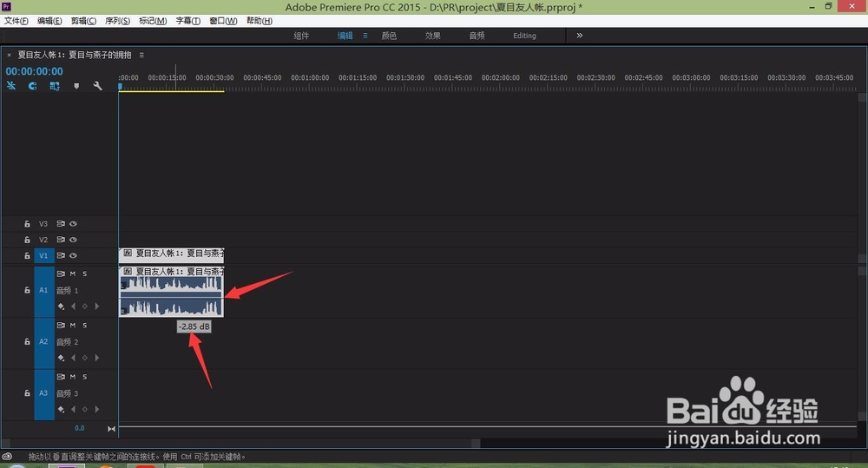Switch to the 颜色 workspace
This screenshot has height=468, width=868.
pos(389,36)
